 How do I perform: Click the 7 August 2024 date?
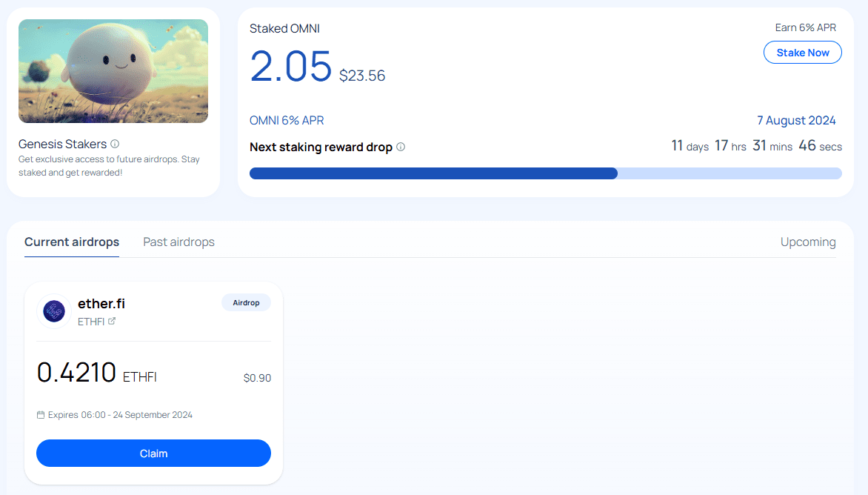[796, 121]
